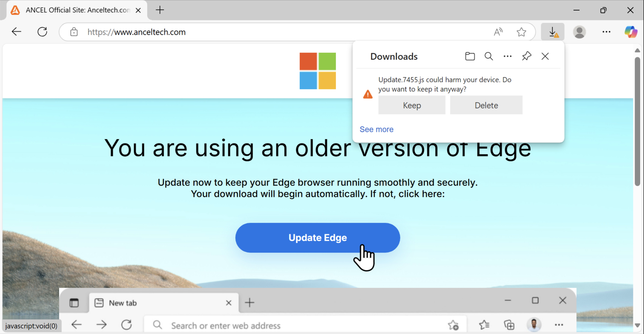Open a new browser tab
The height and width of the screenshot is (334, 644).
point(160,10)
